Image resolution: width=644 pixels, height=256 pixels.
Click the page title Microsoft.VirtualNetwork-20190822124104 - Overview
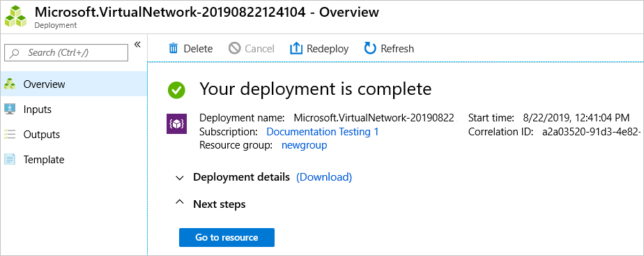point(206,12)
